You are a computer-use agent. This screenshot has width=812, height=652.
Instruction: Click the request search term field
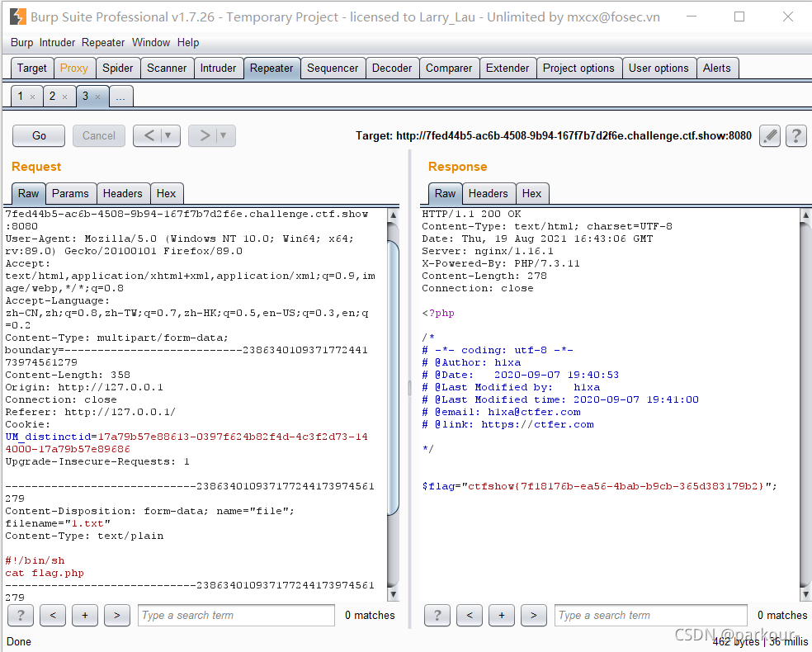(x=236, y=615)
